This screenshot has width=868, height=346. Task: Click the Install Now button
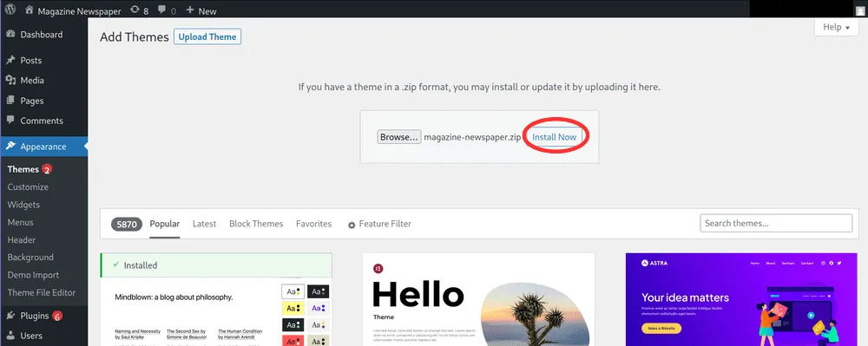click(x=554, y=137)
